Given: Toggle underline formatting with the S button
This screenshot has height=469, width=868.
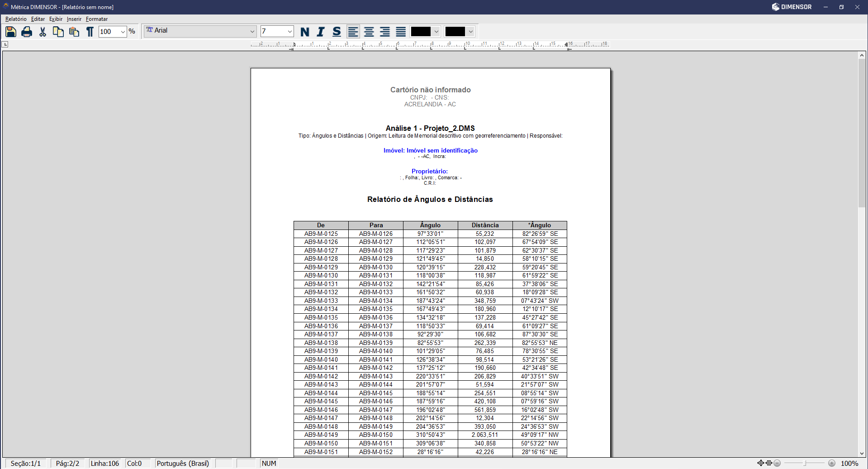Looking at the screenshot, I should point(337,32).
